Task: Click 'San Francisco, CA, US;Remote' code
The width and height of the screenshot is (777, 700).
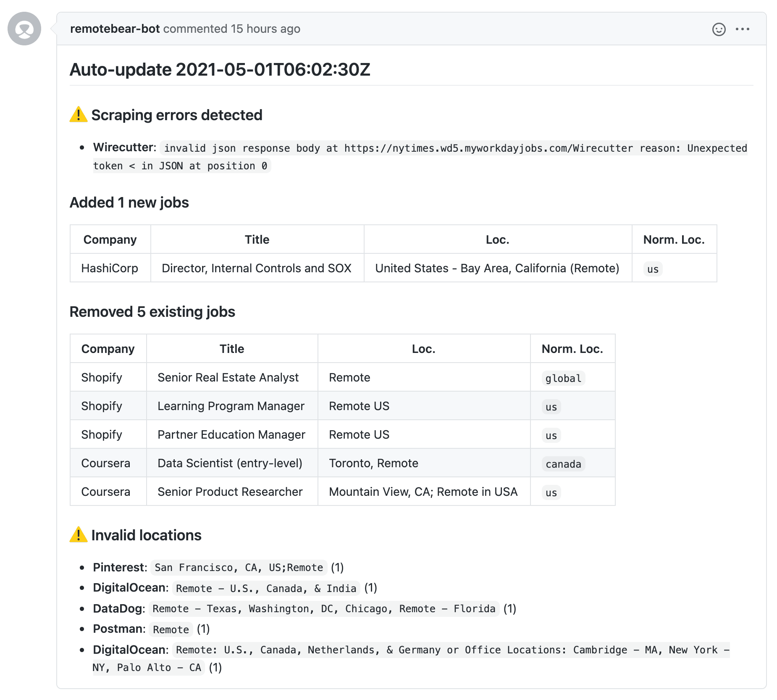Action: [x=239, y=568]
